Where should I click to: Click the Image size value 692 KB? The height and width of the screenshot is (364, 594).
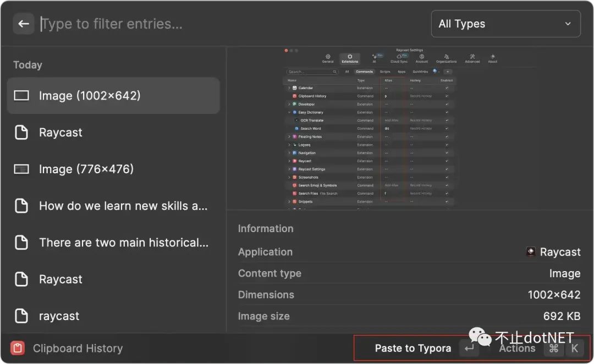point(562,316)
